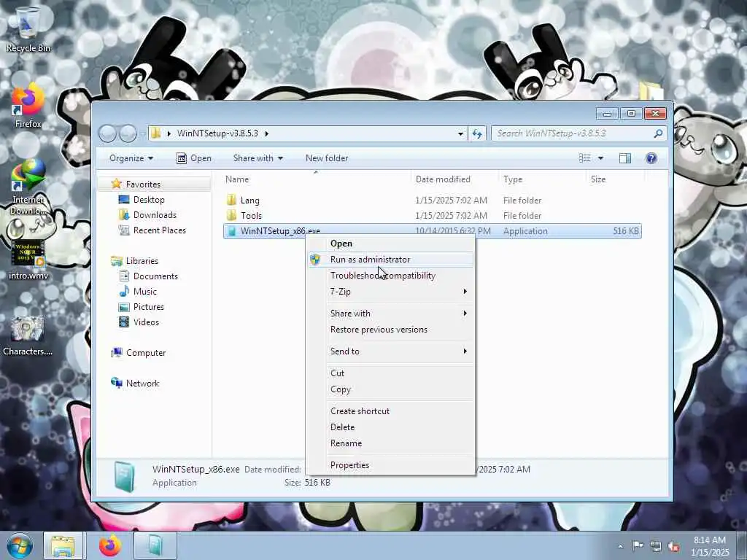
Task: Open the Pictures library
Action: [x=148, y=307]
